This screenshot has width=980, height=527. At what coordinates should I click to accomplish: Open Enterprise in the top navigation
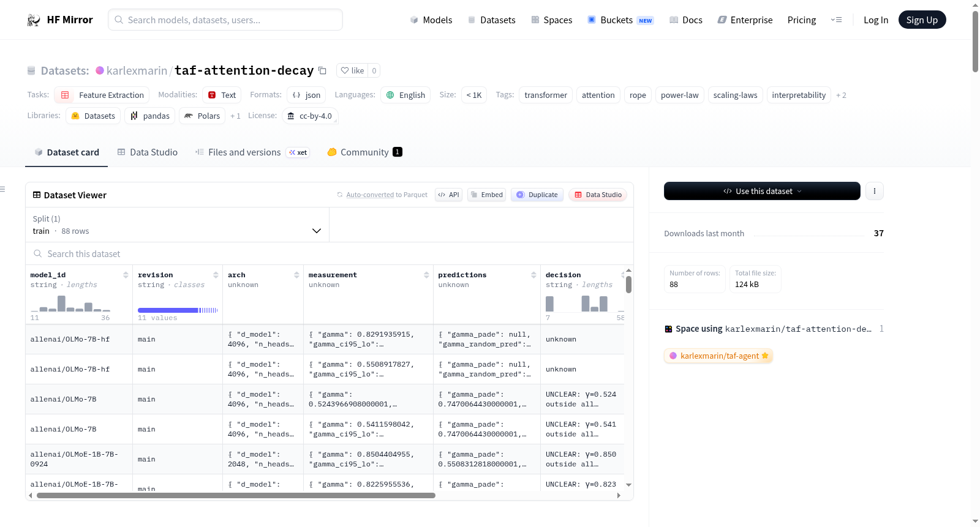point(745,20)
